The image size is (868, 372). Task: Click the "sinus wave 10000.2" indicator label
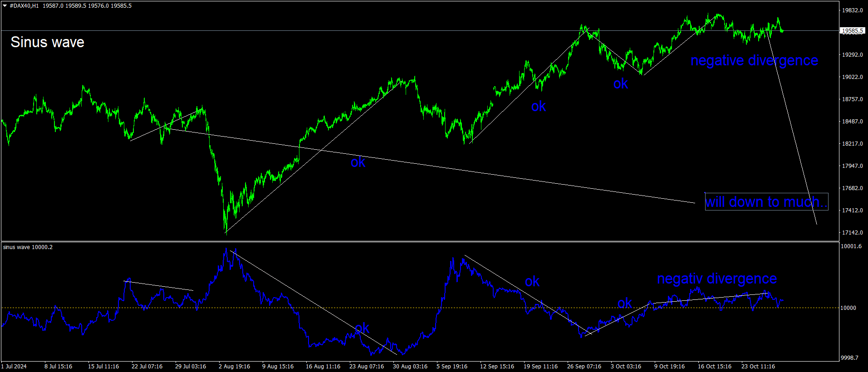click(x=28, y=247)
